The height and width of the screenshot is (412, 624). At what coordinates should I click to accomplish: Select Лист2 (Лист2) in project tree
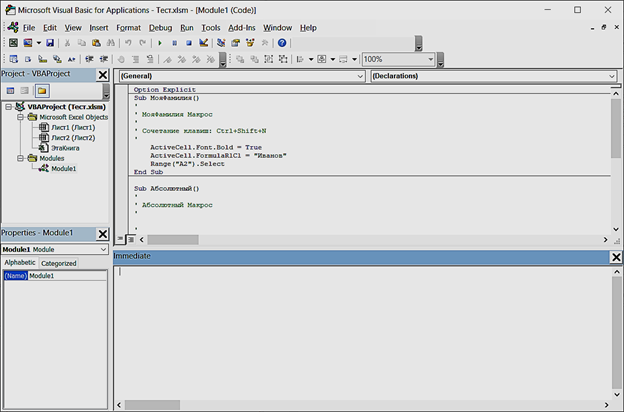point(73,138)
